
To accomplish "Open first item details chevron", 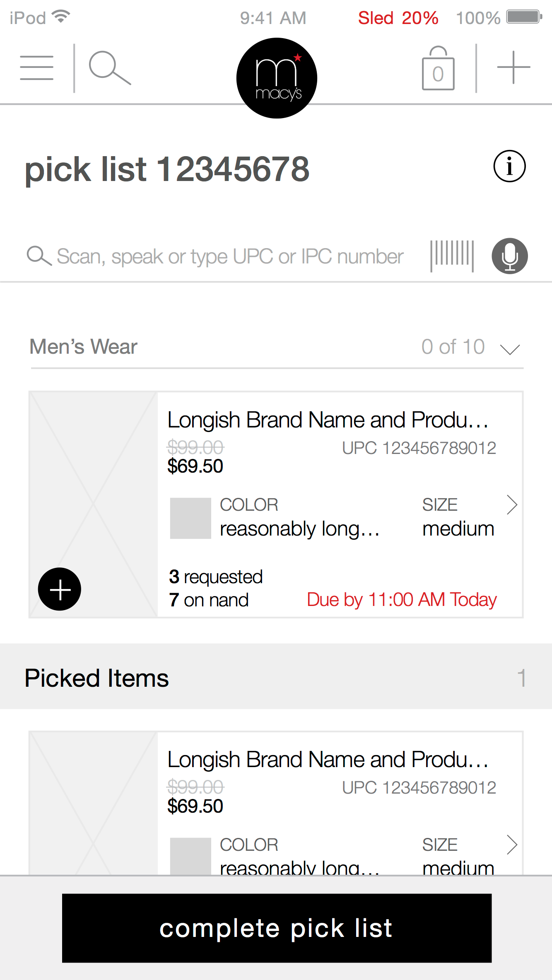I will 512,505.
